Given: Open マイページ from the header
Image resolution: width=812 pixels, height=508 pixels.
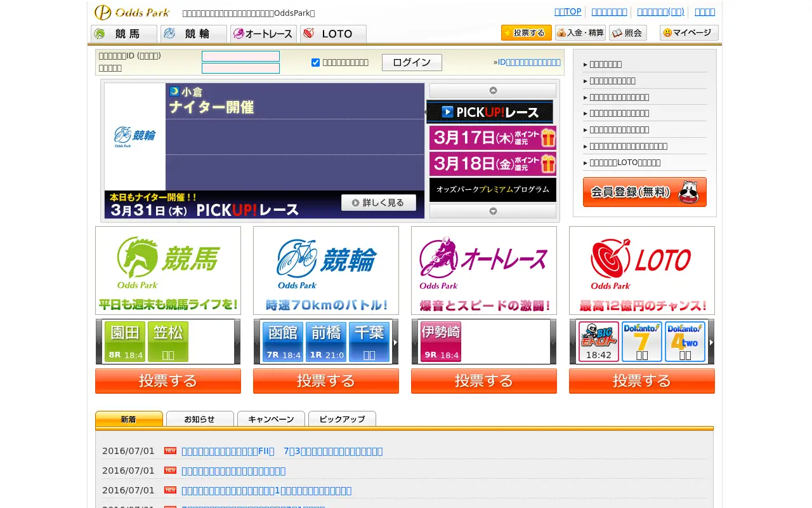Looking at the screenshot, I should coord(689,33).
